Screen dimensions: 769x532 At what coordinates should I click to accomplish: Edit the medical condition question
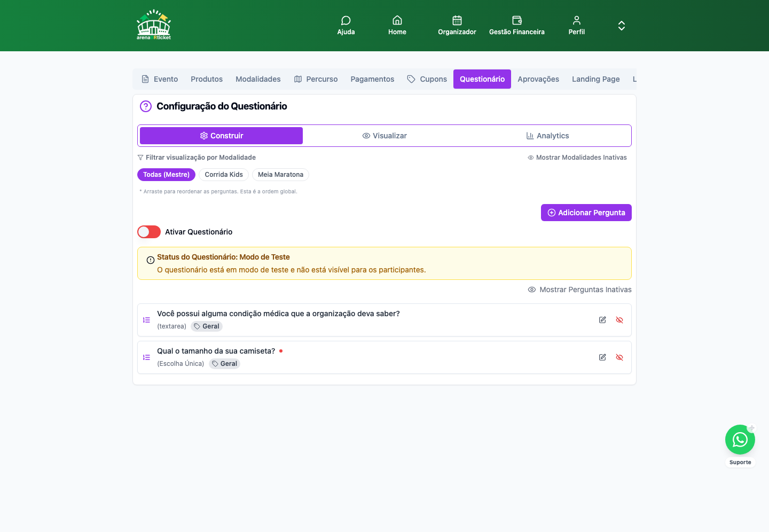coord(602,320)
